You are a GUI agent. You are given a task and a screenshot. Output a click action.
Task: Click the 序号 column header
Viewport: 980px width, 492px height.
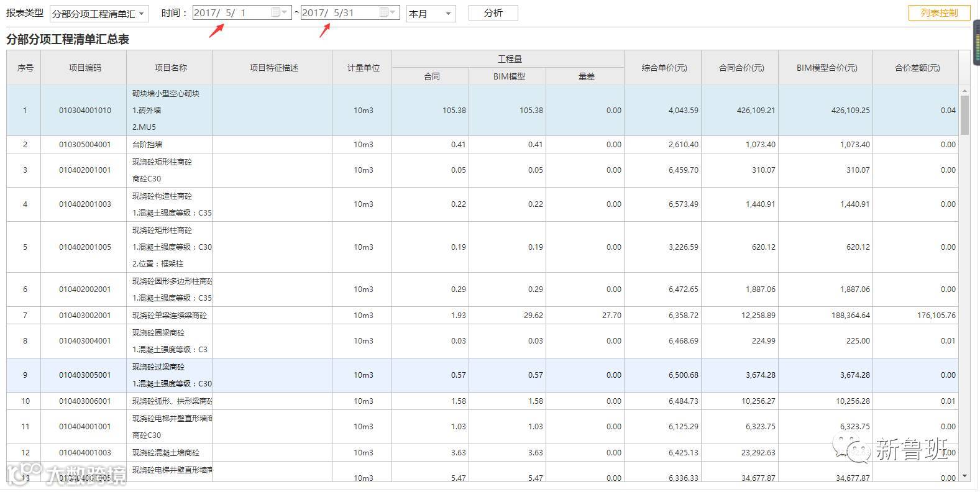(25, 68)
